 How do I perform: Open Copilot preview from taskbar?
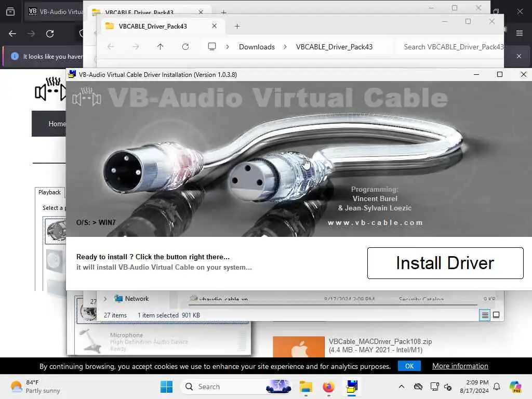tap(515, 387)
